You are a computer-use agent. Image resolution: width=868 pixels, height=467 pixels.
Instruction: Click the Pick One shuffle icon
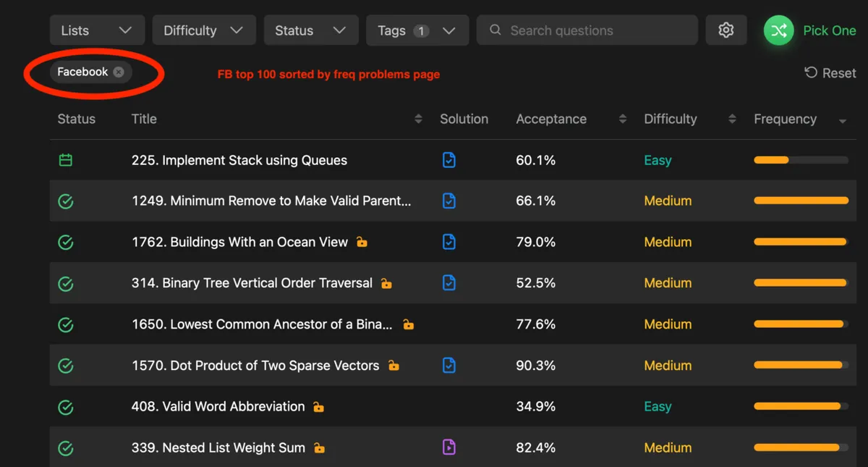coord(778,30)
